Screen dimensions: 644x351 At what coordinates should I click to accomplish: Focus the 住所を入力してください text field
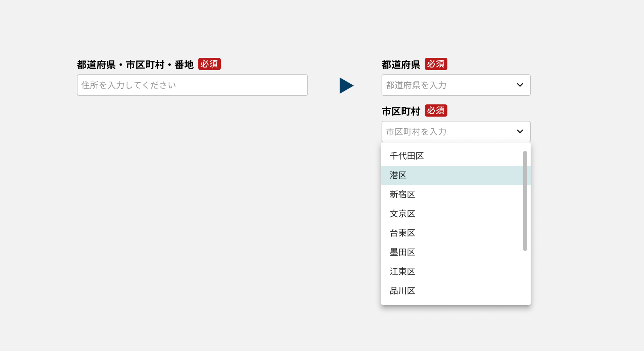(x=192, y=85)
